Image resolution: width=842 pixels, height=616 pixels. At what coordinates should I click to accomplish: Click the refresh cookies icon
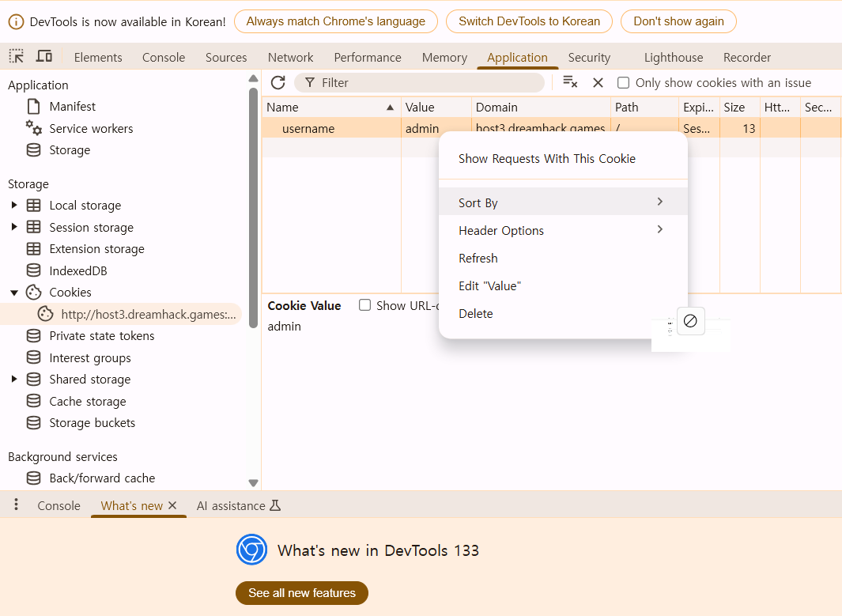point(278,83)
